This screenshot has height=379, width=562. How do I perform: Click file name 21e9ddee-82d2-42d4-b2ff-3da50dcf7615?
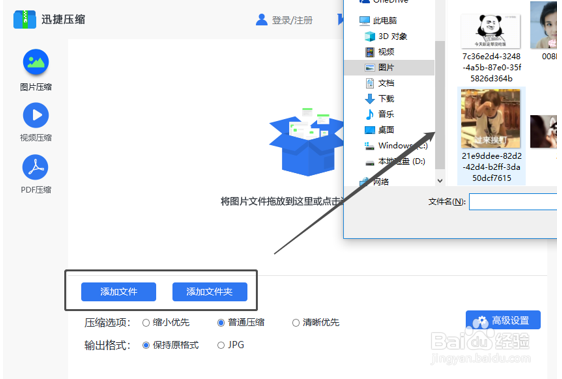(x=491, y=167)
